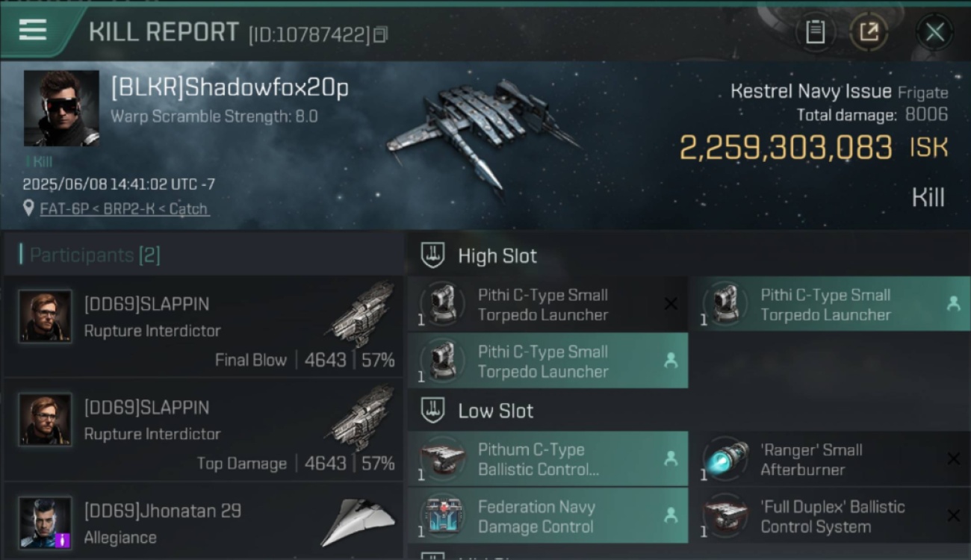Click the 'Ranger' Small Afterburner icon

pos(726,459)
